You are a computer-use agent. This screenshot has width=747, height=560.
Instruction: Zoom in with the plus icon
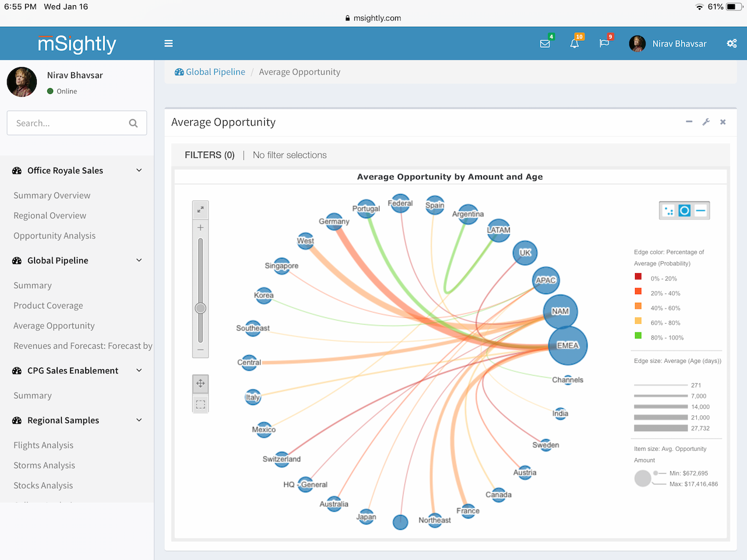click(x=200, y=228)
